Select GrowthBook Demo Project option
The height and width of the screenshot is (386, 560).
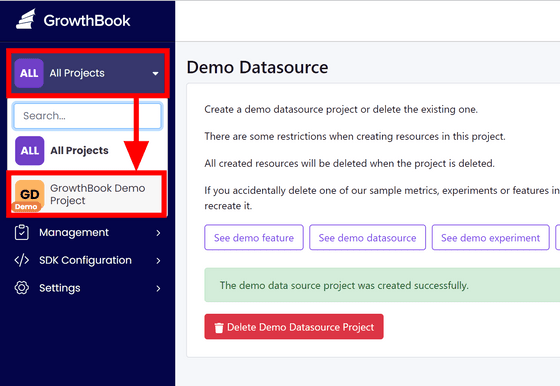(86, 195)
